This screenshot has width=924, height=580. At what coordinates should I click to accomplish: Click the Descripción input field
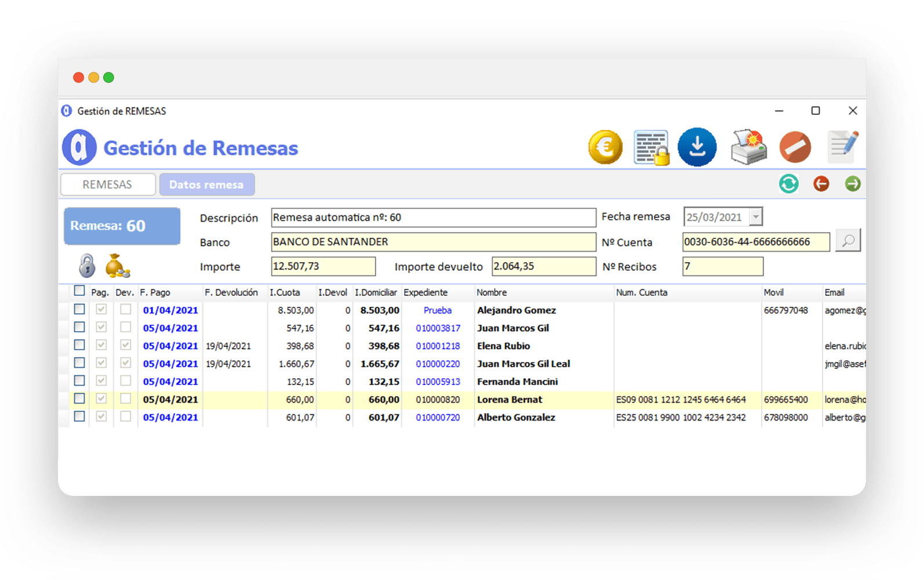(434, 217)
